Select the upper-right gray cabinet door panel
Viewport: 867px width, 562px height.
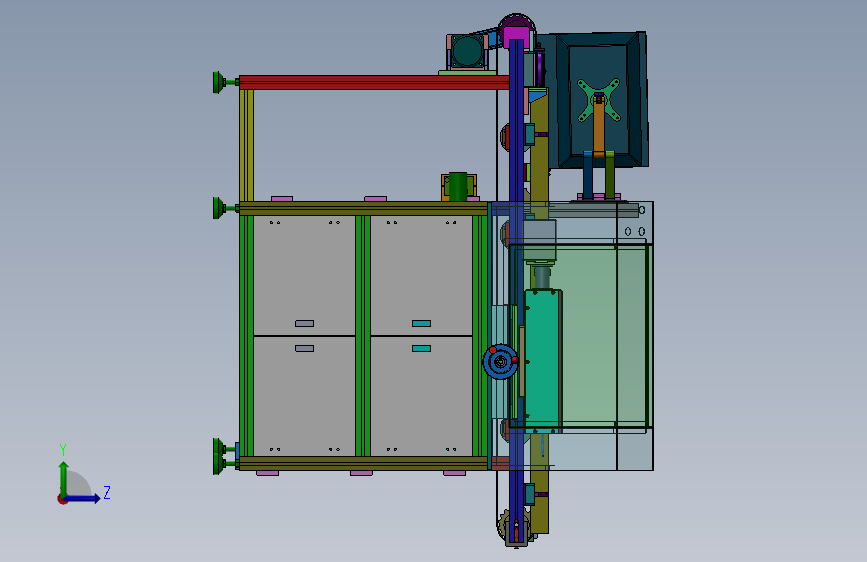click(x=421, y=275)
